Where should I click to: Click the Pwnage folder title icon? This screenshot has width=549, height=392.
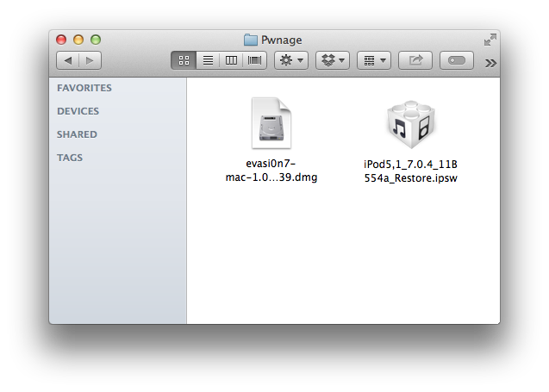pos(251,40)
